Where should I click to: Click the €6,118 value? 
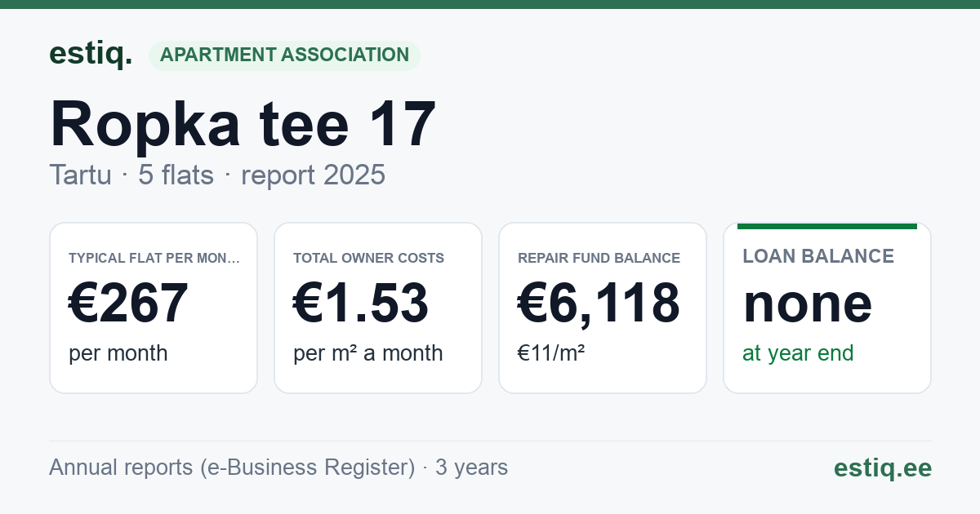[x=599, y=303]
